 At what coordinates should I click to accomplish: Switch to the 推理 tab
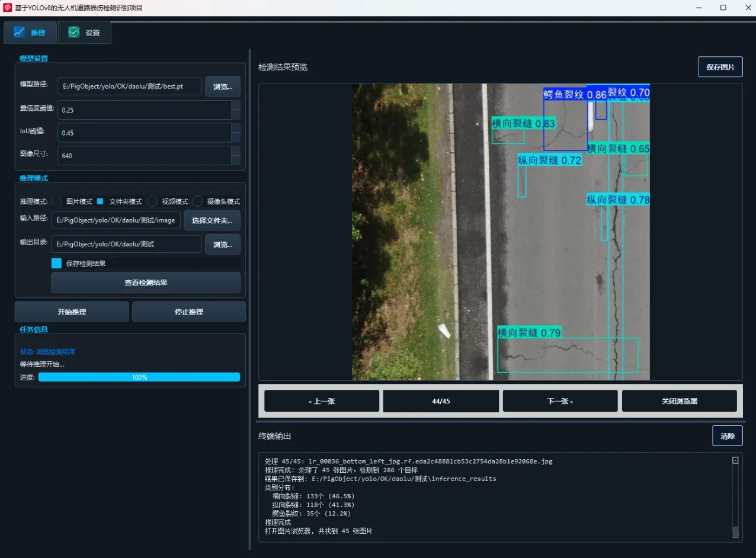pyautogui.click(x=30, y=33)
